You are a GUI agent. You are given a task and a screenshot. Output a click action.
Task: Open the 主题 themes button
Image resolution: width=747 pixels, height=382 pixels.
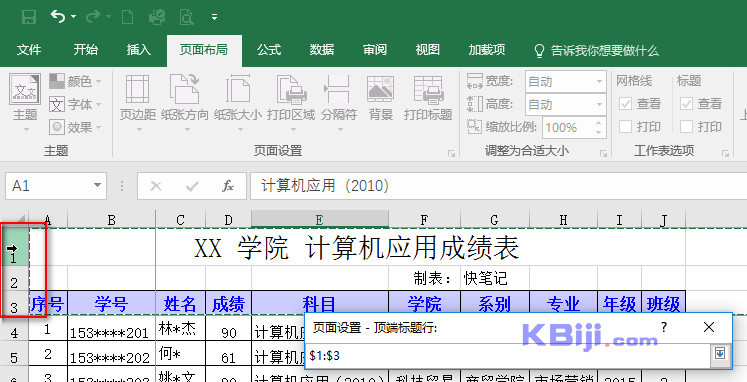tap(25, 102)
